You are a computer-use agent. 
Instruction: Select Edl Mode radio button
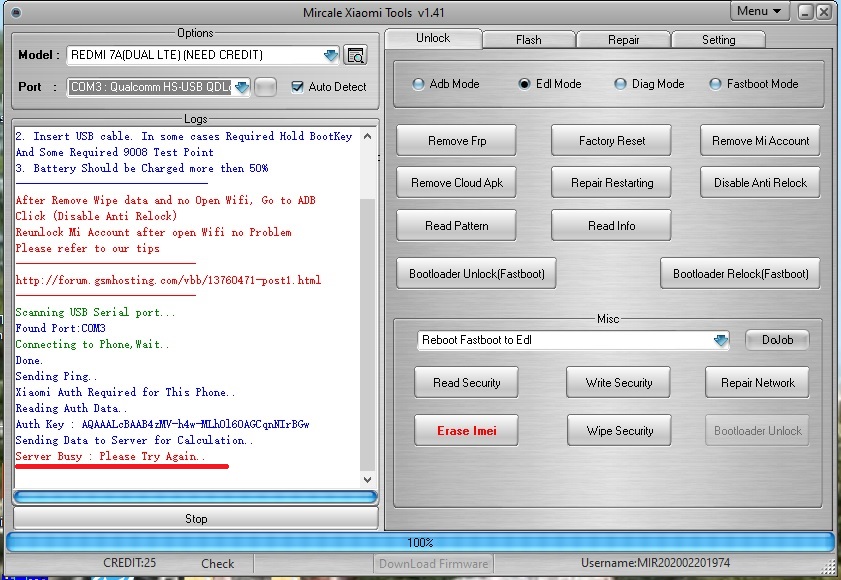pyautogui.click(x=524, y=84)
